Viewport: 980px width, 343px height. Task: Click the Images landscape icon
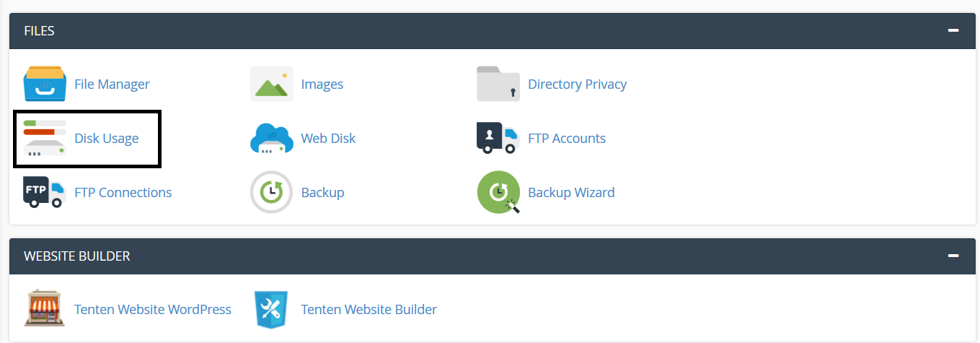click(x=272, y=84)
